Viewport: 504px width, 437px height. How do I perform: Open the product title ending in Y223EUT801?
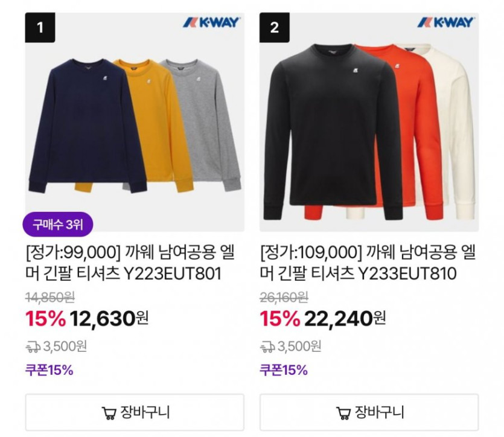(x=130, y=263)
